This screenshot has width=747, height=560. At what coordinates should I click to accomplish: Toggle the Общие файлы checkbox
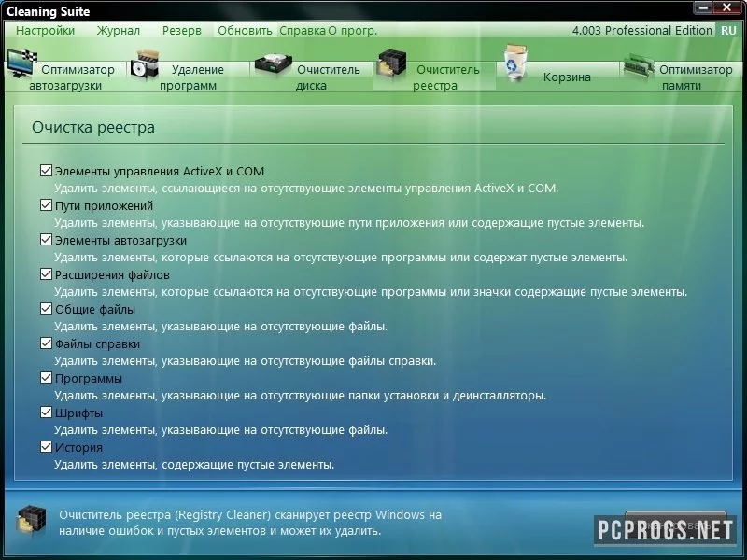tap(46, 309)
